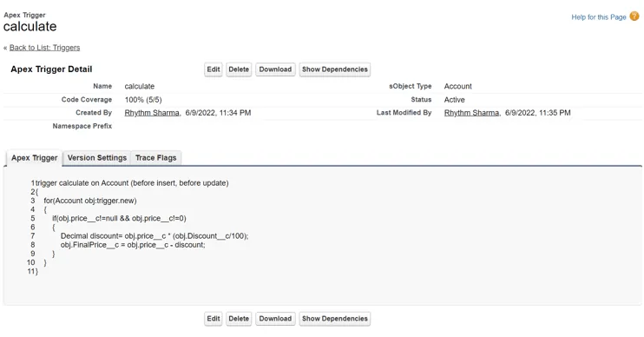Viewport: 644px width, 337px height.
Task: Click code line 1 trigger calculate declaration
Action: pos(132,183)
